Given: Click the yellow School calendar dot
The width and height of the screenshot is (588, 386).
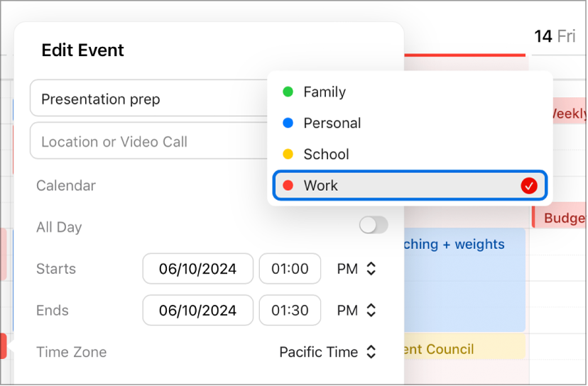Looking at the screenshot, I should click(x=288, y=154).
